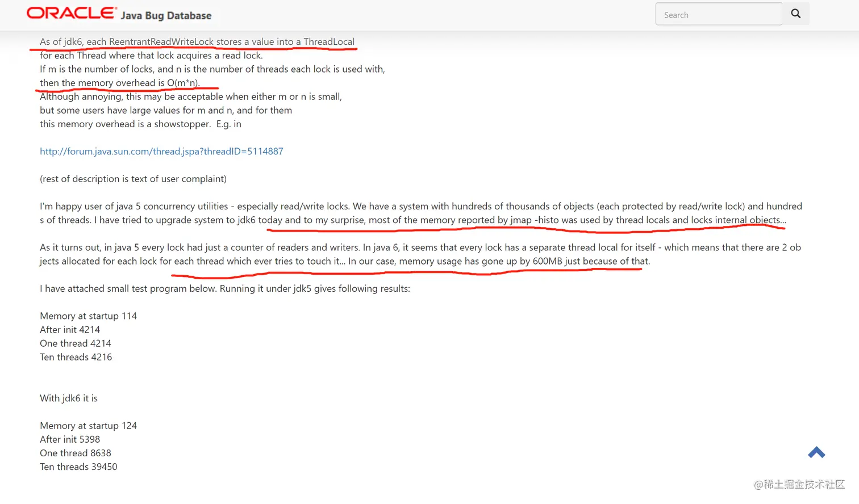859x504 pixels.
Task: Click the line 'for each Thread where that lock acquires'
Action: tap(151, 55)
